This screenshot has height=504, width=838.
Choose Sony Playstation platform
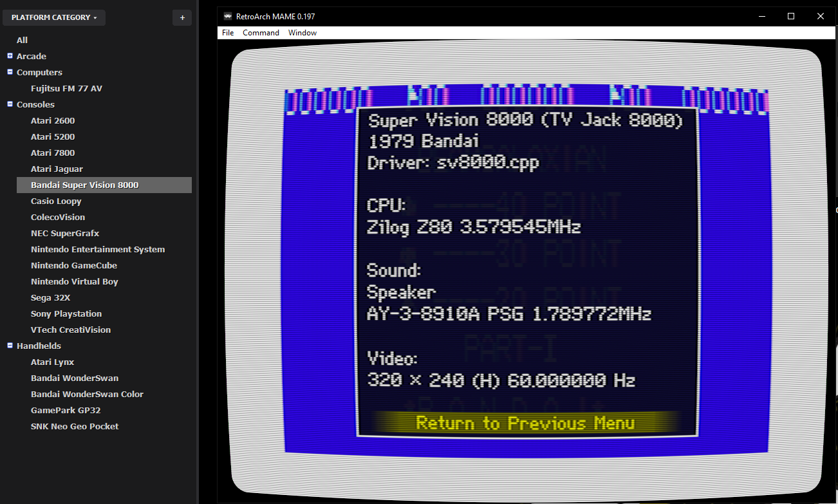[66, 313]
